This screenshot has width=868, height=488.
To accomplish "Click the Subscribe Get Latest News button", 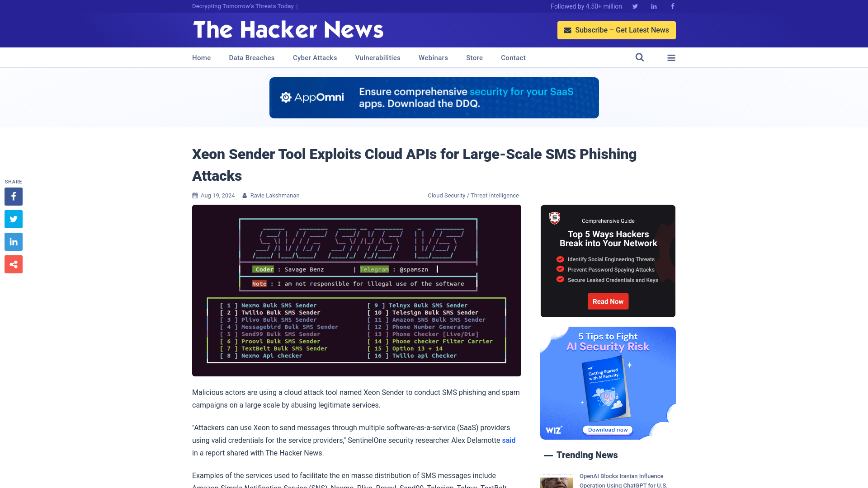I will click(617, 30).
